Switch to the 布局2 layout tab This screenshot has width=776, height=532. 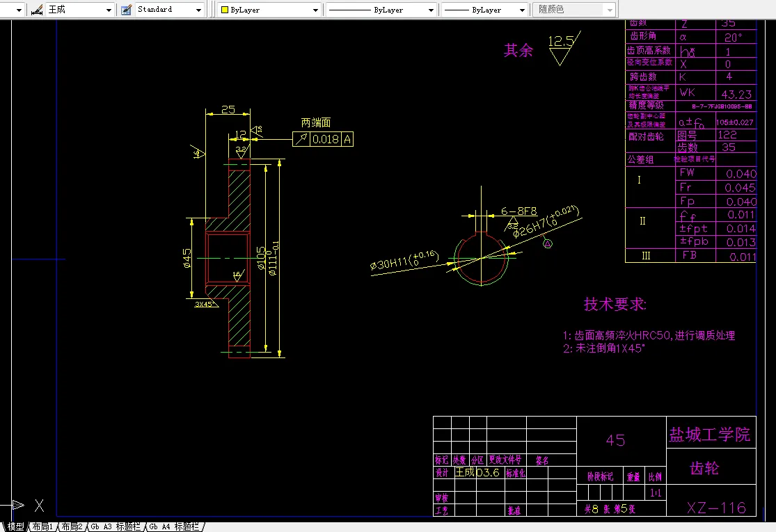[72, 526]
